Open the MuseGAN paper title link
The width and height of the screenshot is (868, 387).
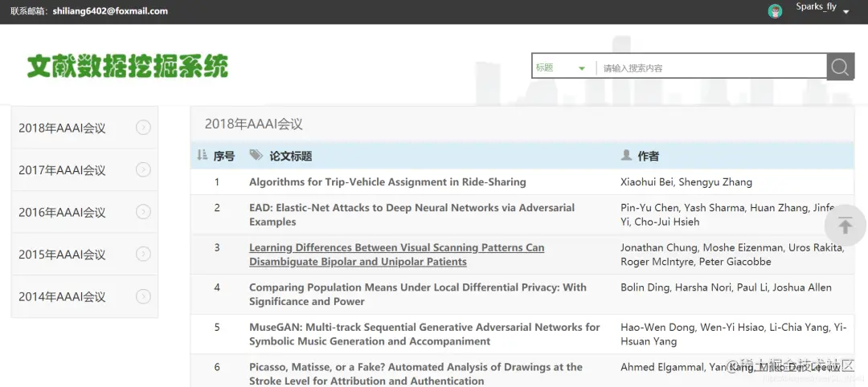[x=424, y=334]
